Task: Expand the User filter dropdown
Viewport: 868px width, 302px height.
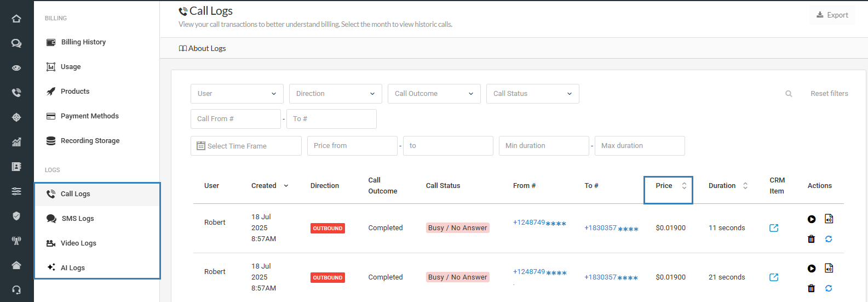Action: coord(237,94)
